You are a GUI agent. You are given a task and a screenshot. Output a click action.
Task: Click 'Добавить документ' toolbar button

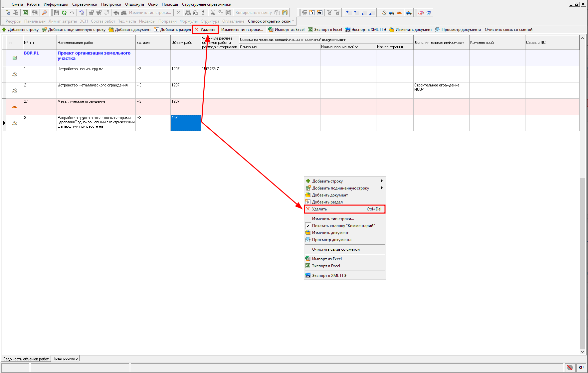(x=130, y=30)
